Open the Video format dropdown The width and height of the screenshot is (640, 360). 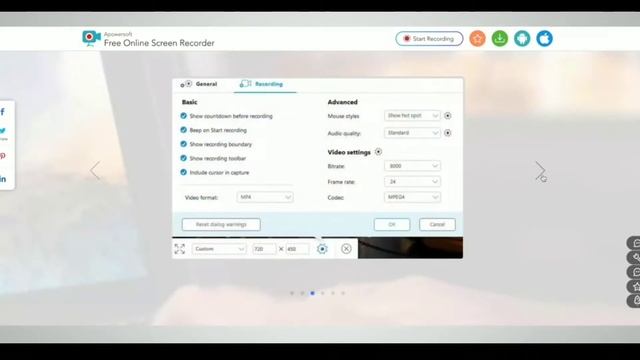click(265, 197)
